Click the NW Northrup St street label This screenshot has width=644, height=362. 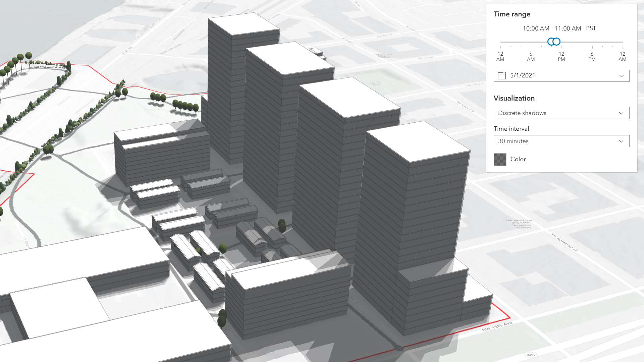(564, 242)
